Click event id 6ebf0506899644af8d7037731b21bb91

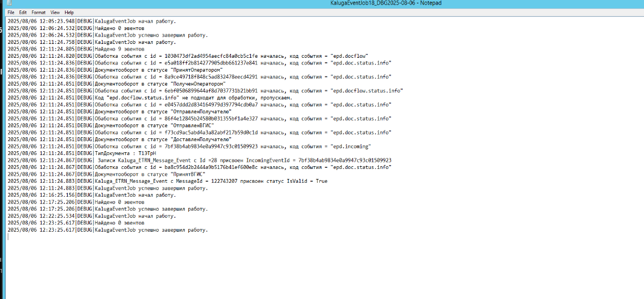pyautogui.click(x=211, y=91)
